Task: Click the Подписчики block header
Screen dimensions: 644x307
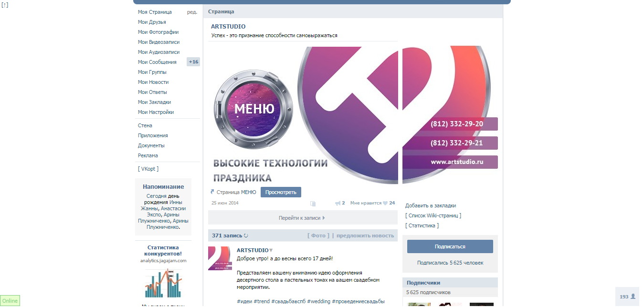Action: (450, 283)
